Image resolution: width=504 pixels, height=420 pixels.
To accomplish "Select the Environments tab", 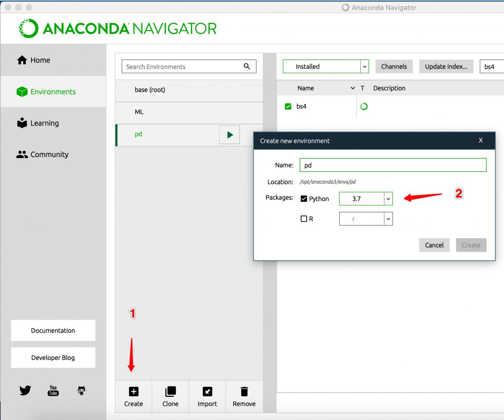I will (53, 92).
